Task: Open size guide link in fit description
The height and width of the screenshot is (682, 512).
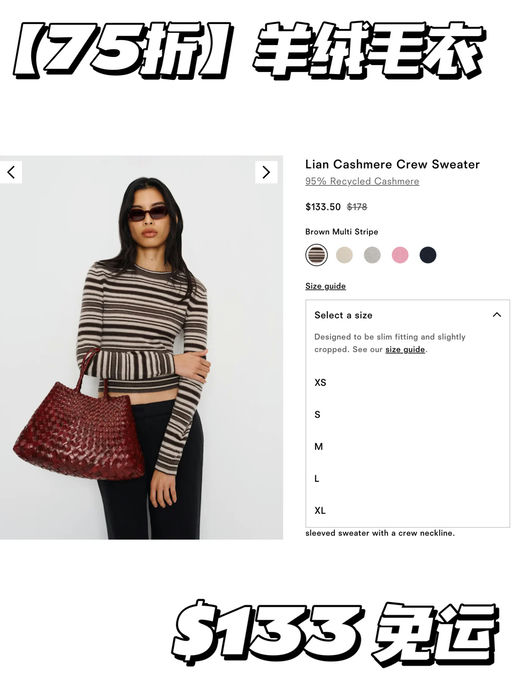Action: pos(405,350)
